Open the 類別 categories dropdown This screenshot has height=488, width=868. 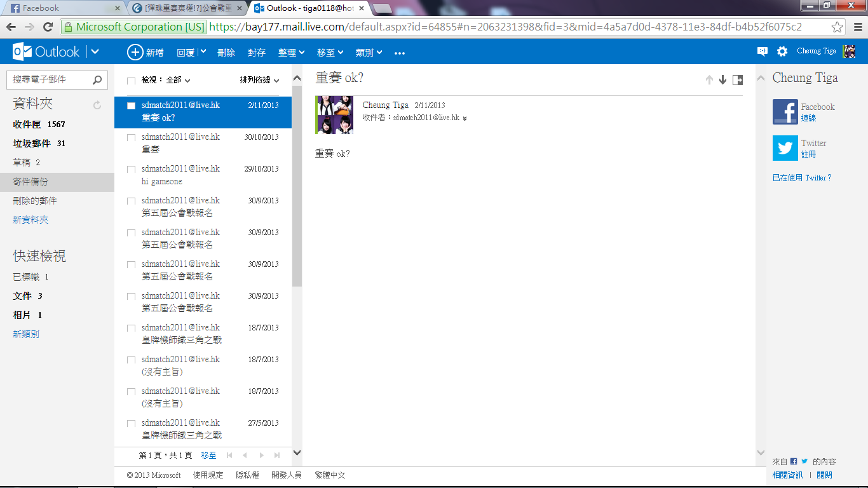369,53
